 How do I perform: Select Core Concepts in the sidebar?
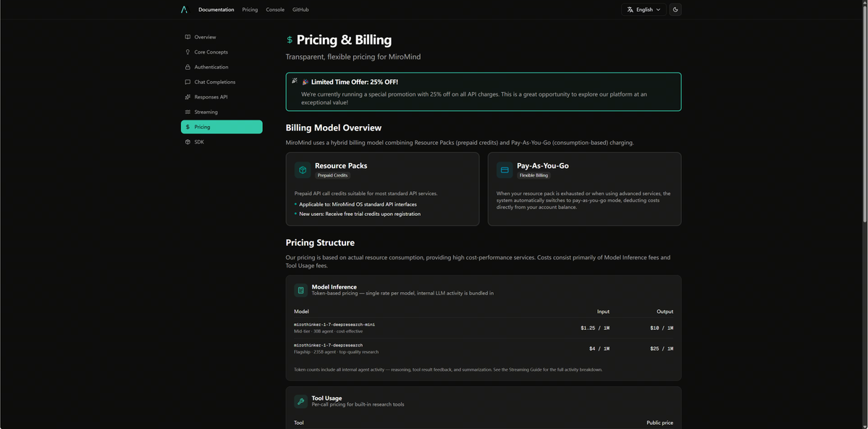[222, 52]
